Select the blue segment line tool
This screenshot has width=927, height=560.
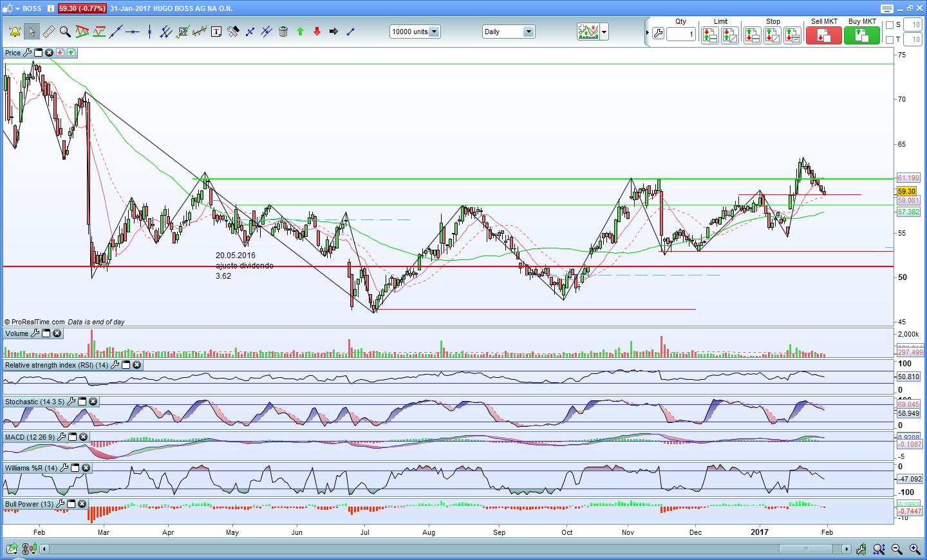250,32
